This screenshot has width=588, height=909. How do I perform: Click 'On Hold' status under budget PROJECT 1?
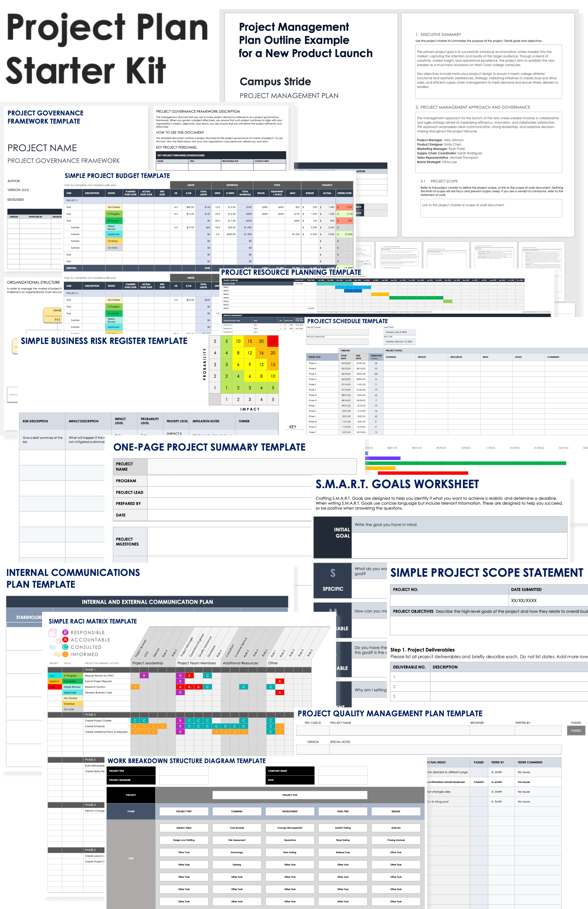click(114, 248)
